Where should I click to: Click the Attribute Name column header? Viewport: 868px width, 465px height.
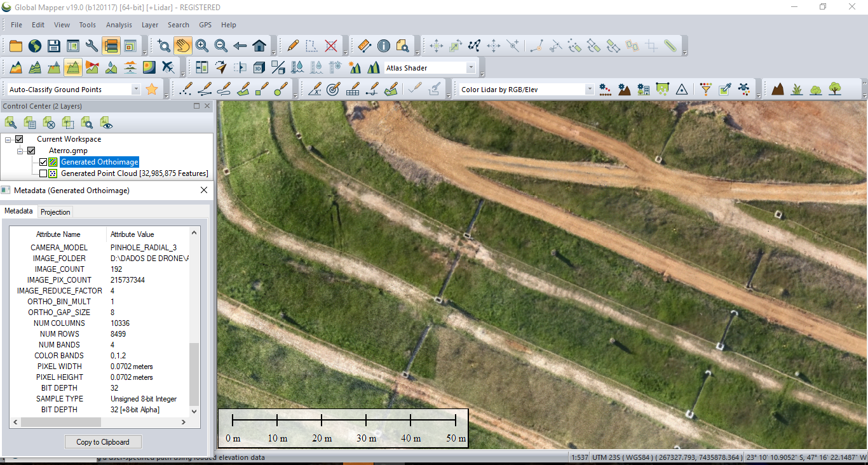pos(58,234)
